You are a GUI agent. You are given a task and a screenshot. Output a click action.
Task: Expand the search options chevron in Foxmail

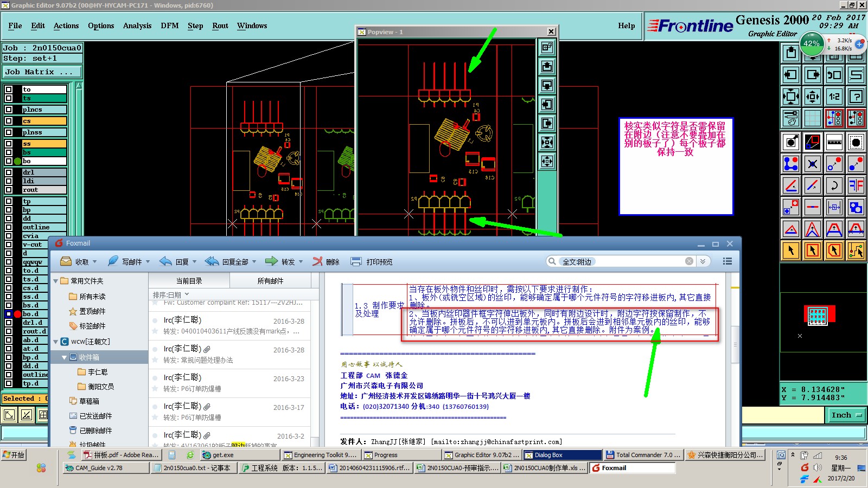pyautogui.click(x=703, y=261)
